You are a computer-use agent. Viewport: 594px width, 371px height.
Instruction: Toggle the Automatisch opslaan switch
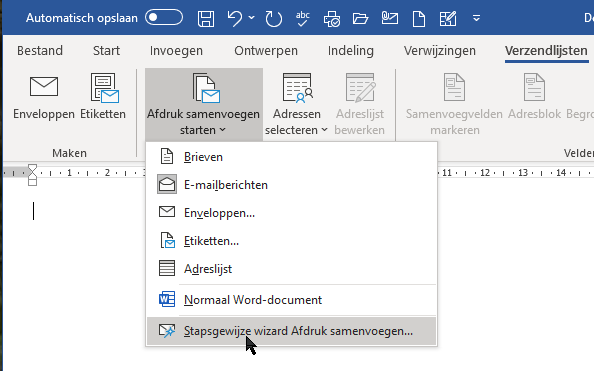pos(164,18)
